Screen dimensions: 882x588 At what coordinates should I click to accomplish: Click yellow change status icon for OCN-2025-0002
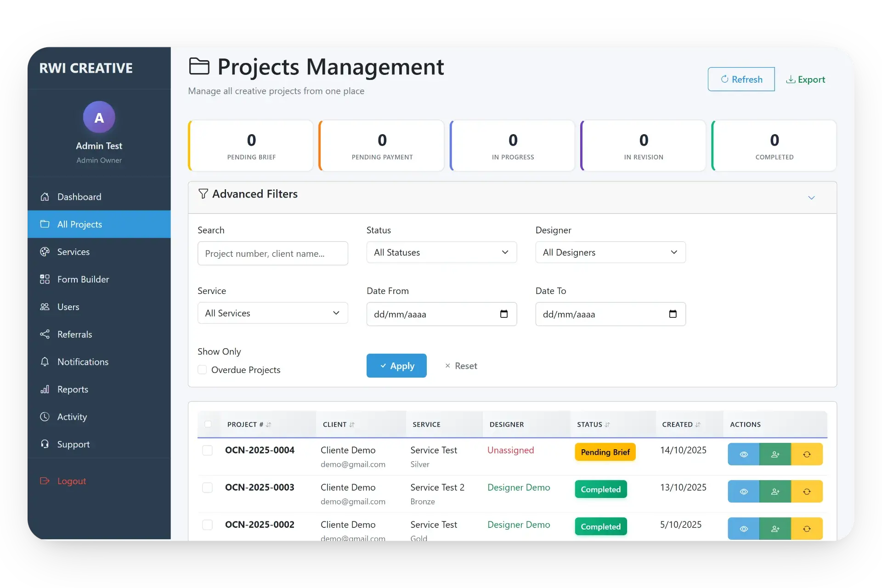807,529
